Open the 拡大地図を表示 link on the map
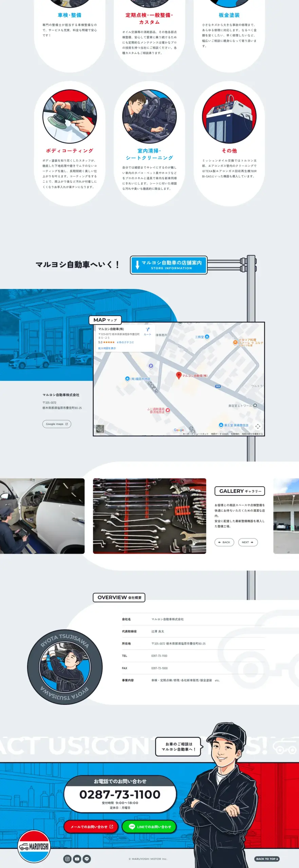 click(107, 348)
